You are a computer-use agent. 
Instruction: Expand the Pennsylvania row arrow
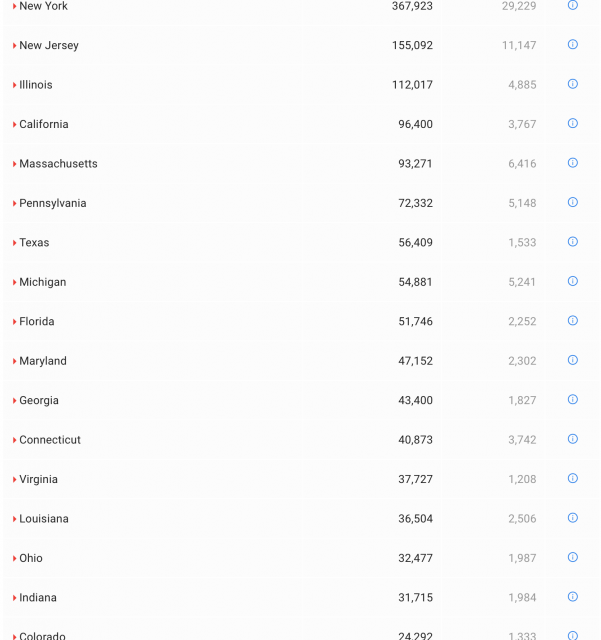tap(14, 204)
